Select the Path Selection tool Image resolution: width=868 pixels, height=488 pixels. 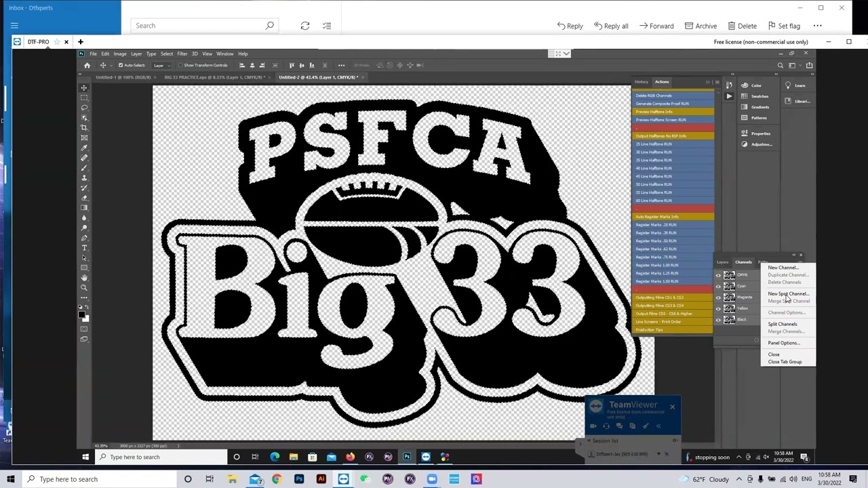(84, 258)
